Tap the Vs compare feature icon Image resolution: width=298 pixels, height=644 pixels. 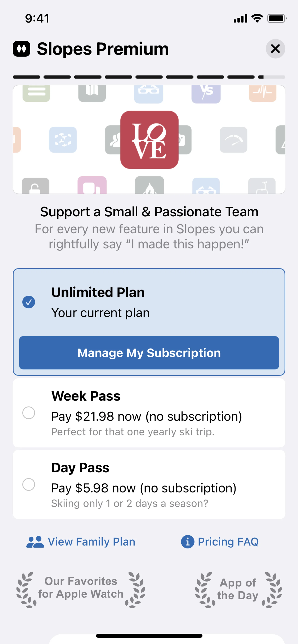tap(206, 92)
